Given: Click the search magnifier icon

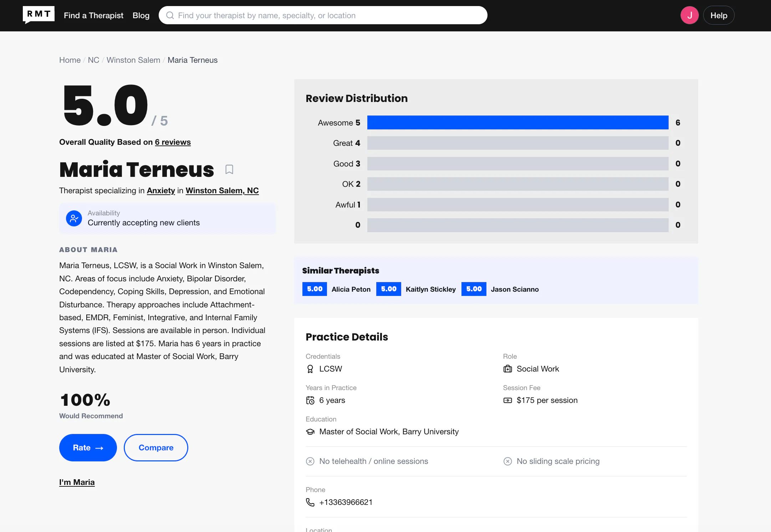Looking at the screenshot, I should 170,15.
